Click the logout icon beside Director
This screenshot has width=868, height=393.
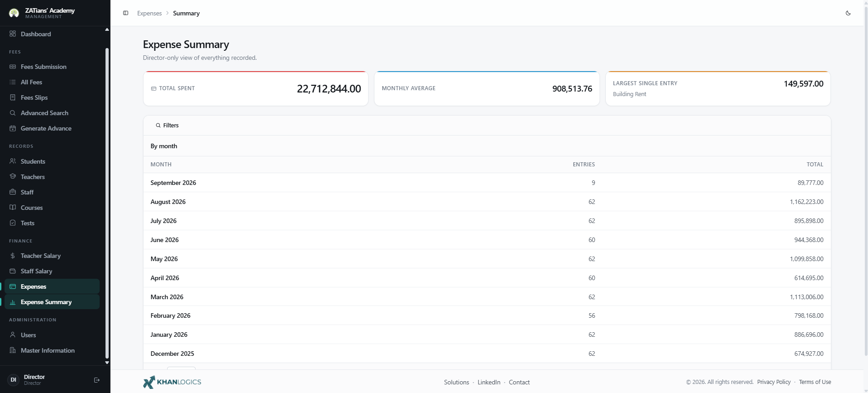tap(96, 380)
